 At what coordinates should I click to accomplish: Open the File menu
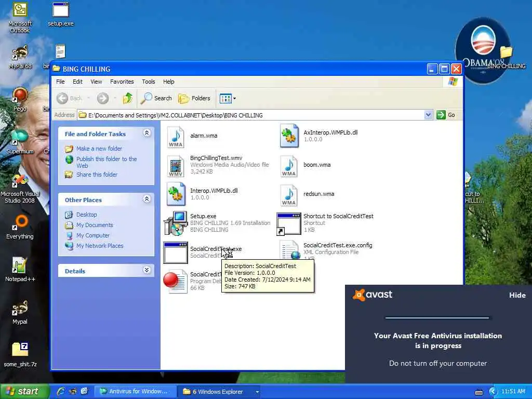tap(60, 82)
